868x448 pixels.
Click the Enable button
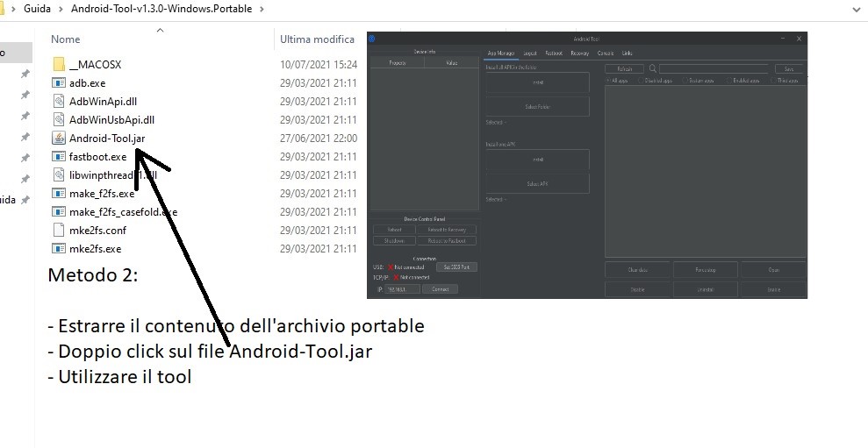[x=774, y=289]
